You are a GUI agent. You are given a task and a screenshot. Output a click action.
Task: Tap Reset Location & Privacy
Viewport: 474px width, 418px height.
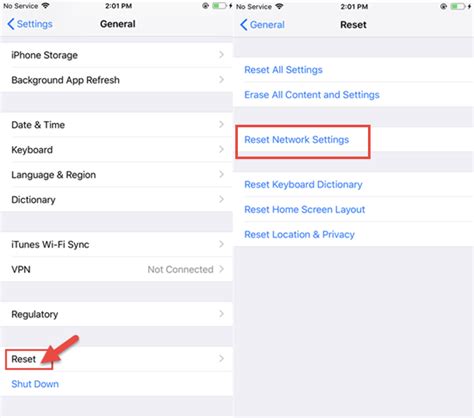click(x=299, y=234)
